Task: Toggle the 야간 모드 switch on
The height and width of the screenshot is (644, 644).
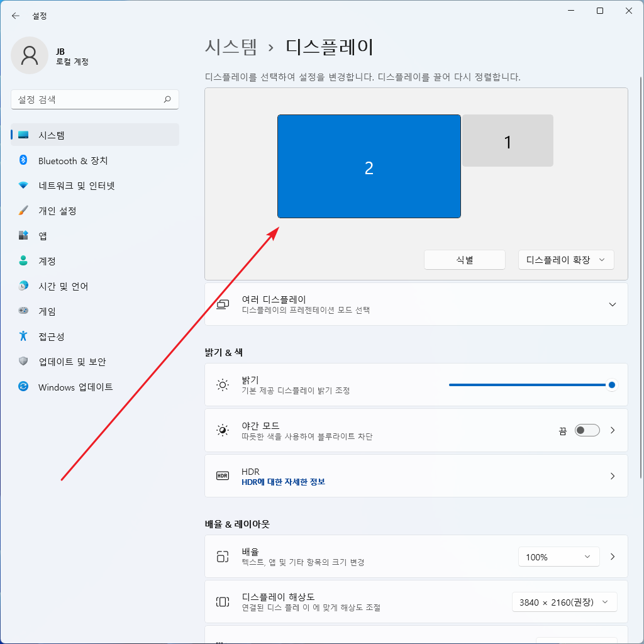Action: pyautogui.click(x=587, y=430)
